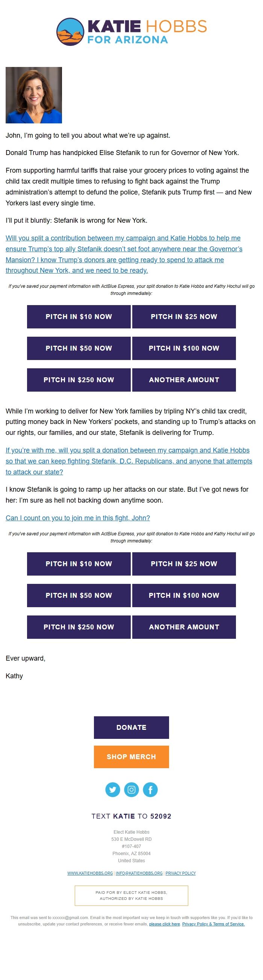Viewport: 263px width, 980px height.
Task: Click the 'Can I count on you' link
Action: (79, 517)
